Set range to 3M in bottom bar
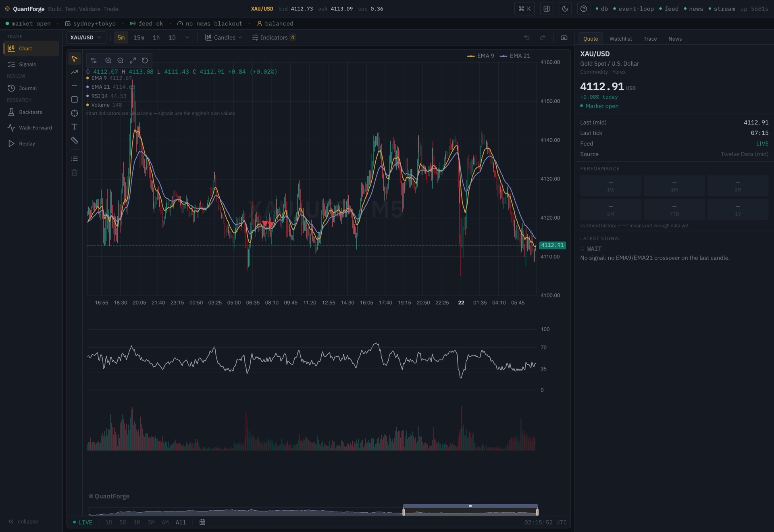 151,522
